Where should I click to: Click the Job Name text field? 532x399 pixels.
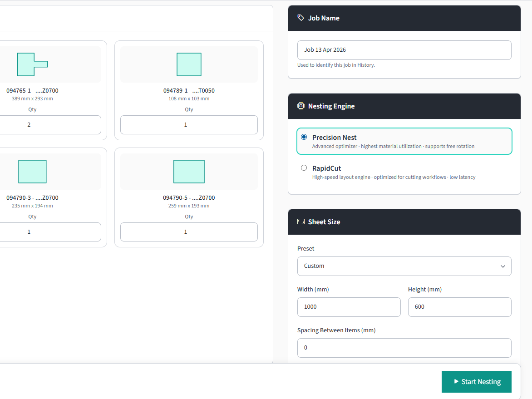pyautogui.click(x=404, y=50)
